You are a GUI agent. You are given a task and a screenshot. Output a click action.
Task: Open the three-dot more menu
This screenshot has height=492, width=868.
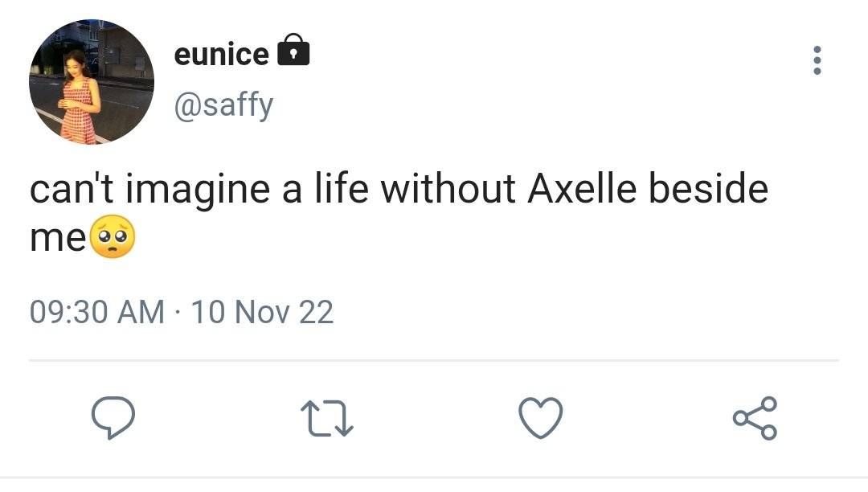pyautogui.click(x=817, y=60)
